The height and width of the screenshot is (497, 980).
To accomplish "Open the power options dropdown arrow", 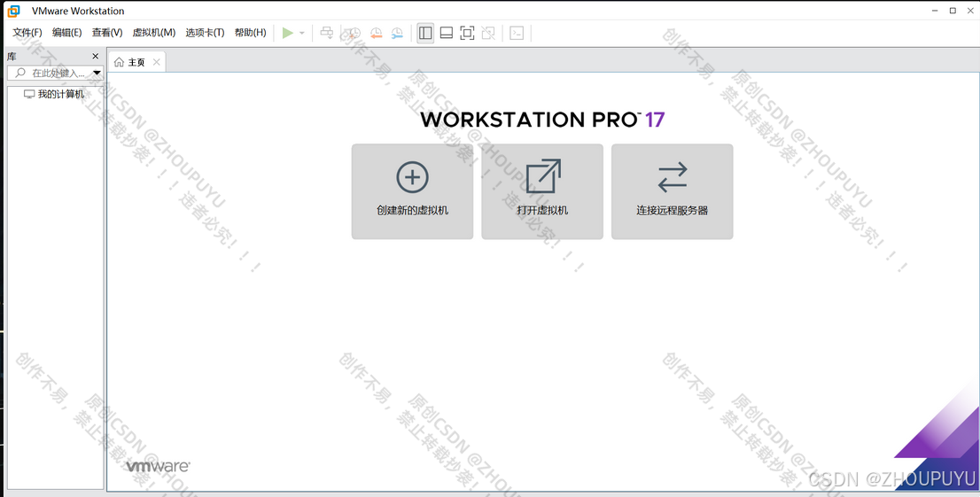I will coord(302,33).
